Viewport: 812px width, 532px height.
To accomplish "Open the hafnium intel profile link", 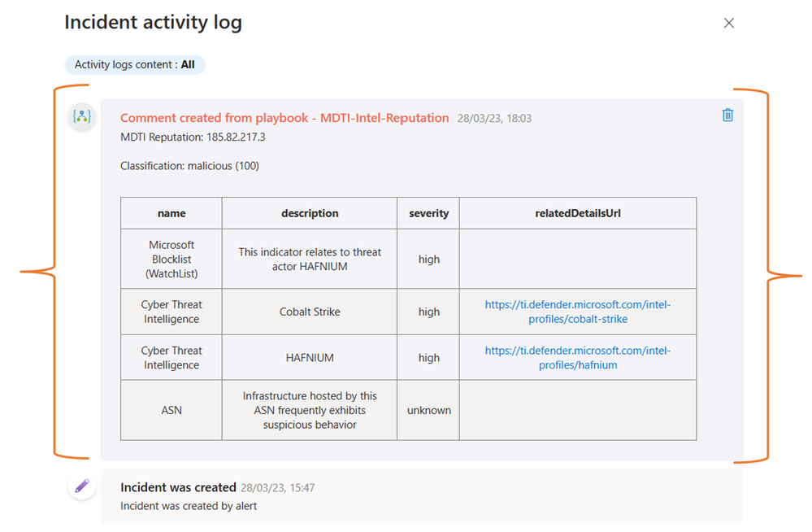I will click(x=578, y=358).
